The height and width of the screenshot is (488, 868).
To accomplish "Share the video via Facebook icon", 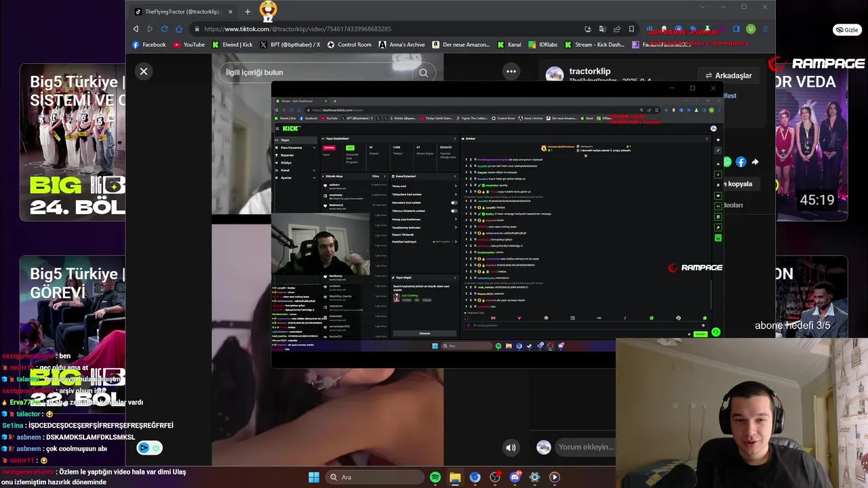I will pos(741,162).
